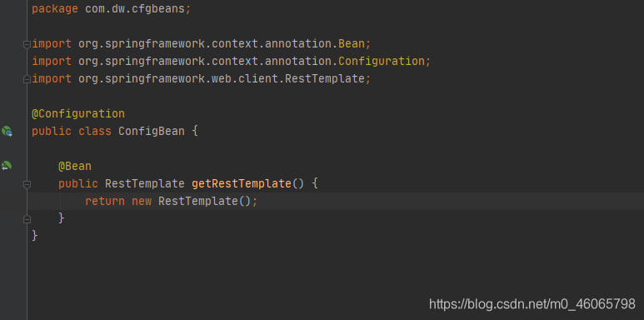This screenshot has height=320, width=644.
Task: Click the Configuration class name in the second import
Action: tap(382, 61)
